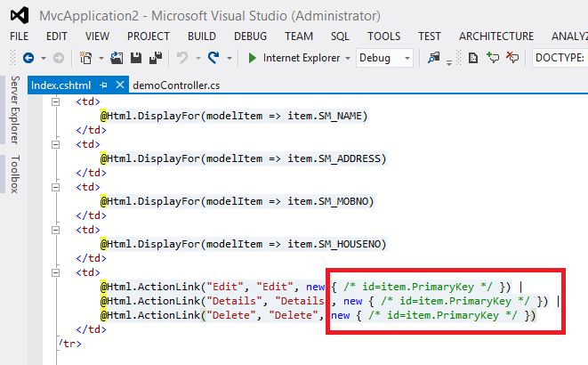
Task: Click the item.SM_NAME code text
Action: [325, 116]
